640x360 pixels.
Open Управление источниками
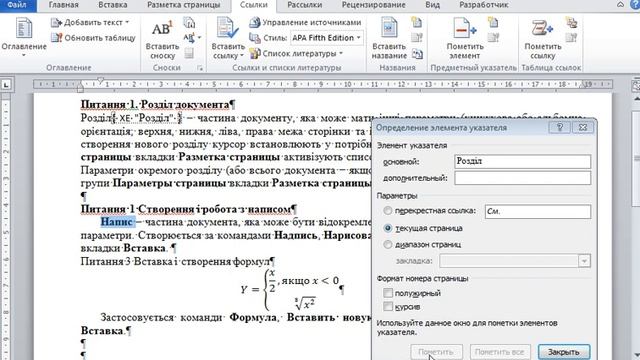tap(305, 22)
